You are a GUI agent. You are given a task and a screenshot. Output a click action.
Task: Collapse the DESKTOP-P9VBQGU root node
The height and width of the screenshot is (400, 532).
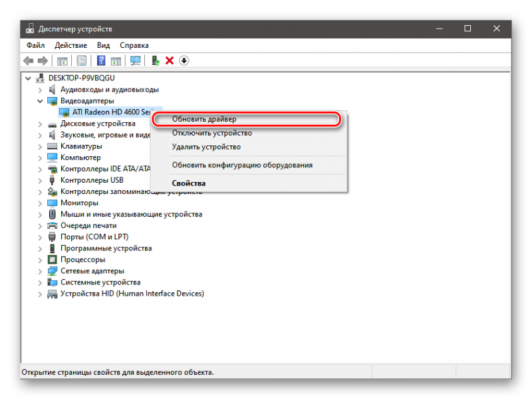pos(28,78)
